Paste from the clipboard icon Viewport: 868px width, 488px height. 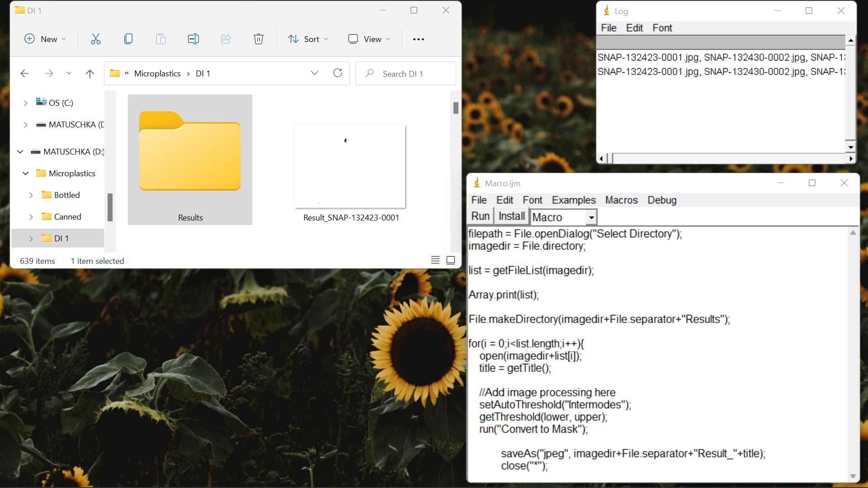[x=161, y=39]
